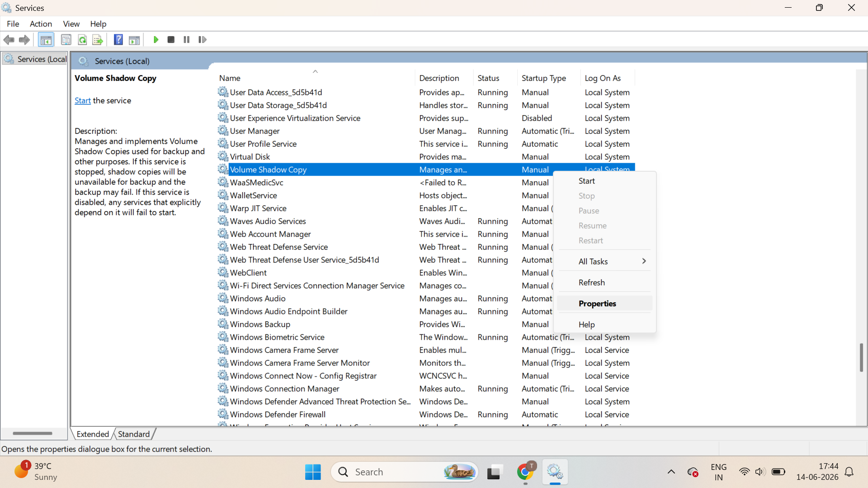Viewport: 868px width, 488px height.
Task: Click the Start the service link
Action: tap(83, 100)
